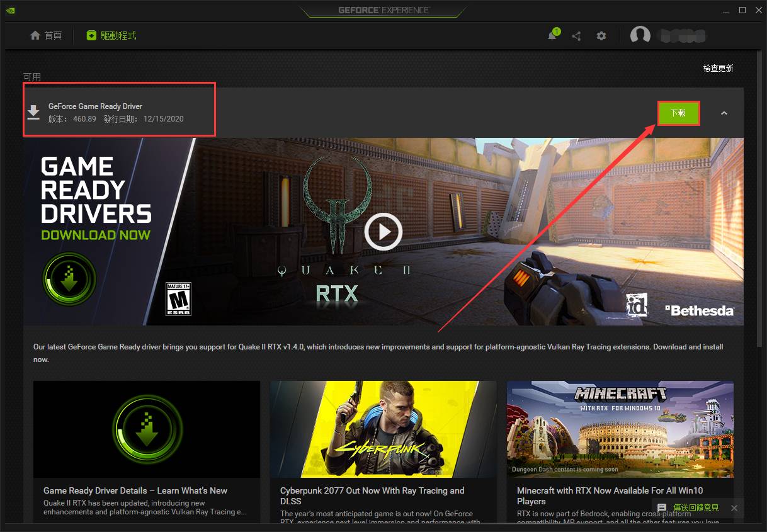
Task: Click the feedback chat bubble icon
Action: pyautogui.click(x=662, y=507)
